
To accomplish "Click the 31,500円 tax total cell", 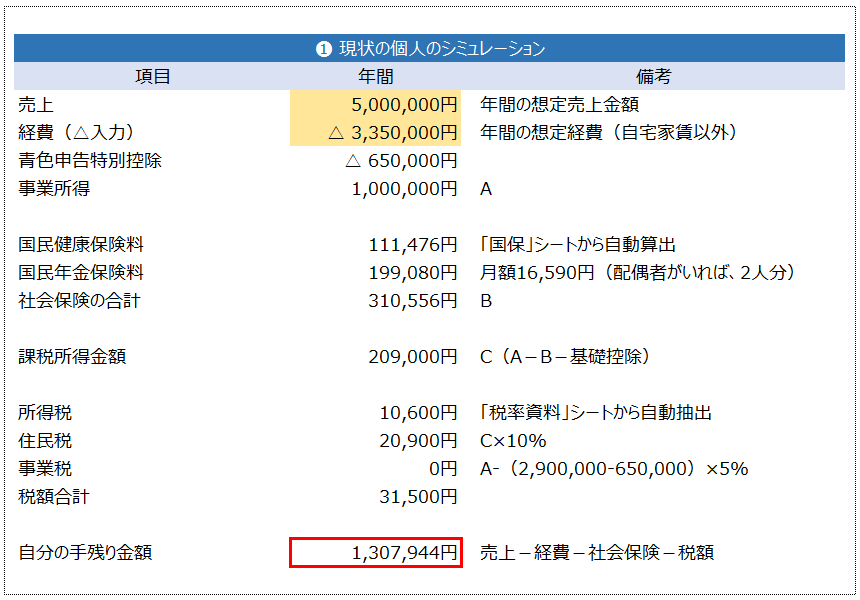I will (418, 496).
